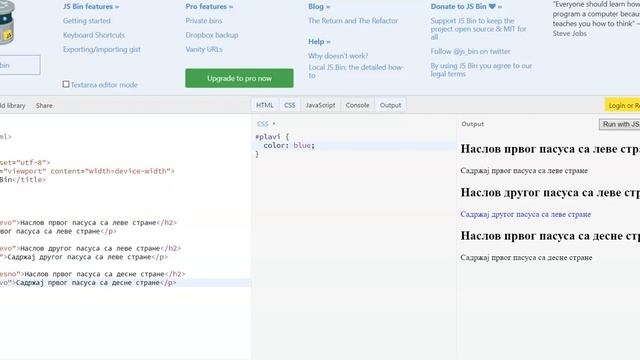
Task: Open legal terms agreement link
Action: (x=481, y=70)
